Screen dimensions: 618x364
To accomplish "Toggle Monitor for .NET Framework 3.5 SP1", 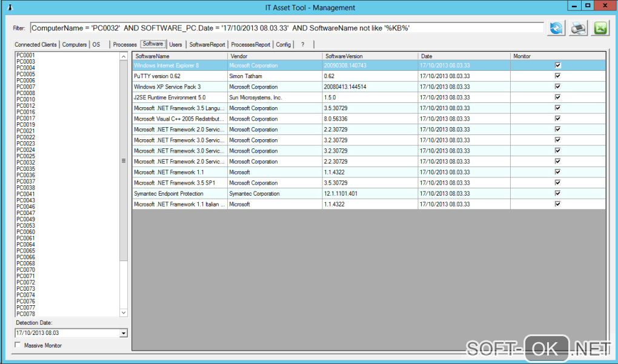I will tap(557, 182).
